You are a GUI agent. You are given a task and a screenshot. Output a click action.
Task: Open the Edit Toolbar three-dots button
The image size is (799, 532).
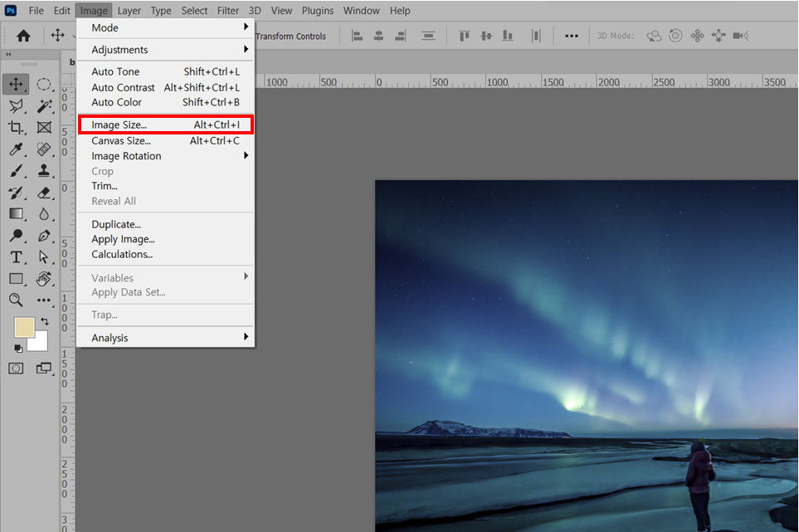click(x=44, y=300)
